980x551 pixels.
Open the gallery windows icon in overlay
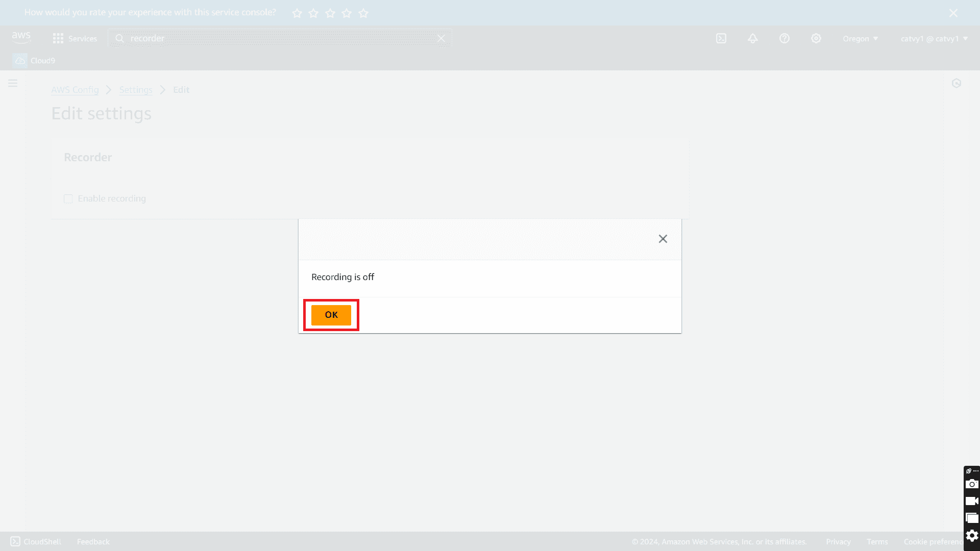coord(972,518)
